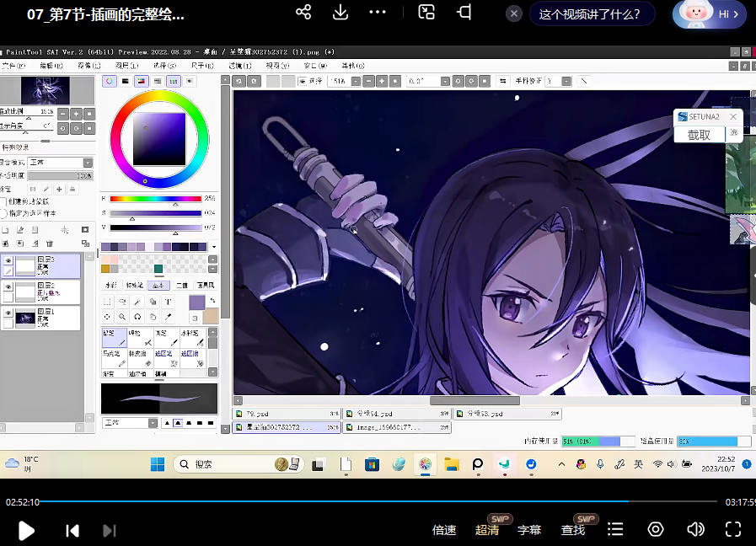This screenshot has height=546, width=756.
Task: Click the 截取 button in SETUNA2
Action: 699,134
